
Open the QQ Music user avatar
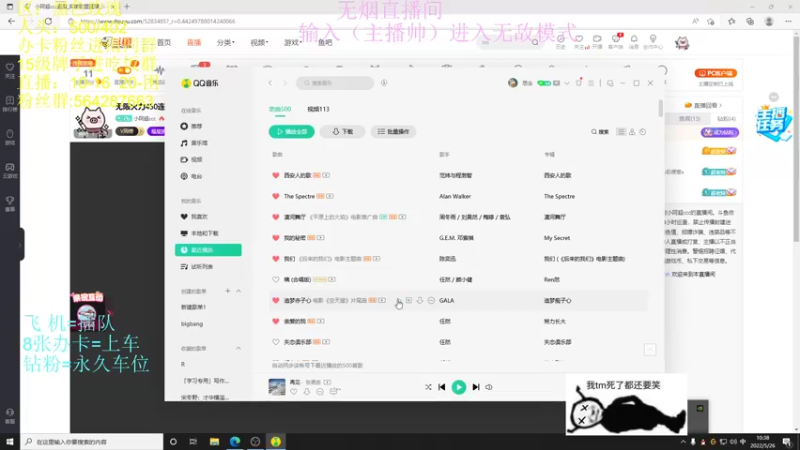pos(513,83)
